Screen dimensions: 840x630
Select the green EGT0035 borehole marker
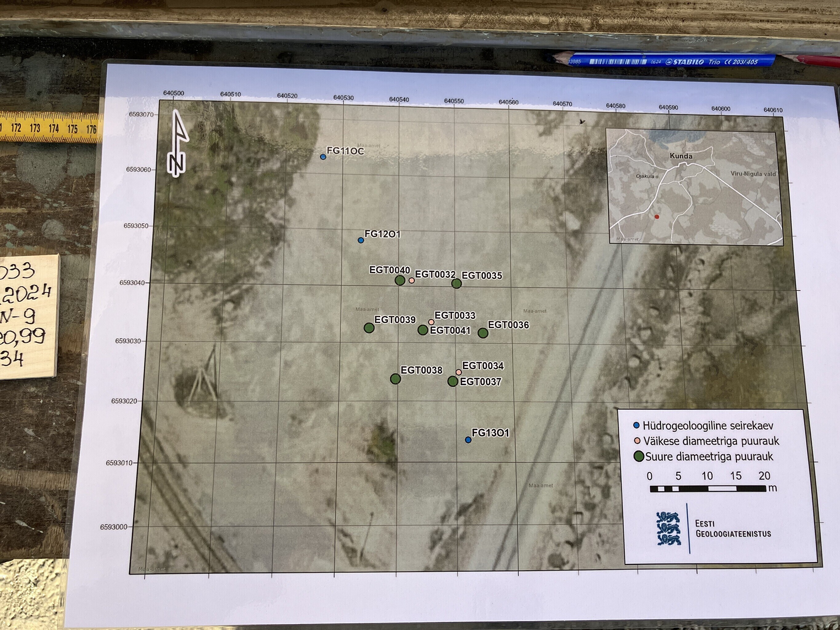(456, 283)
